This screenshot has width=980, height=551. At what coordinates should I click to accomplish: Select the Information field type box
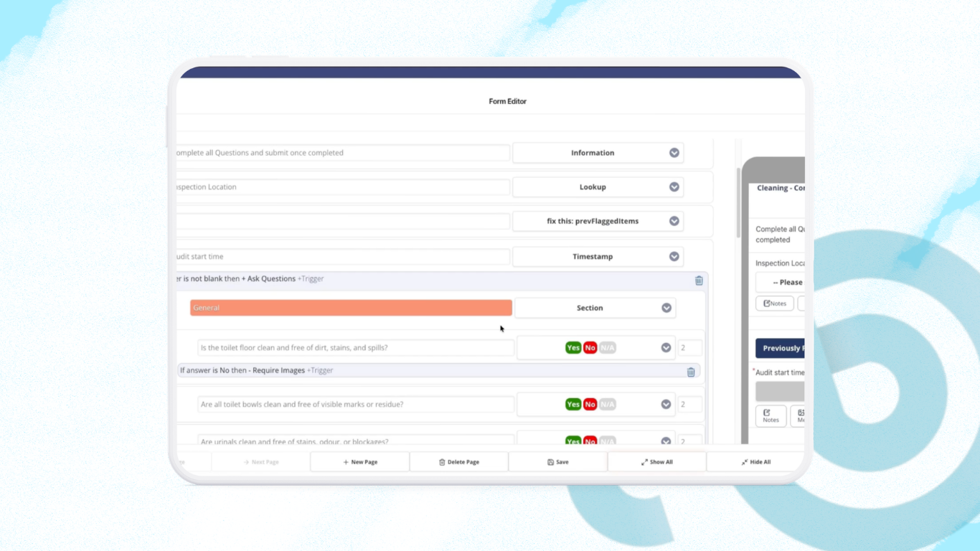[x=598, y=153]
